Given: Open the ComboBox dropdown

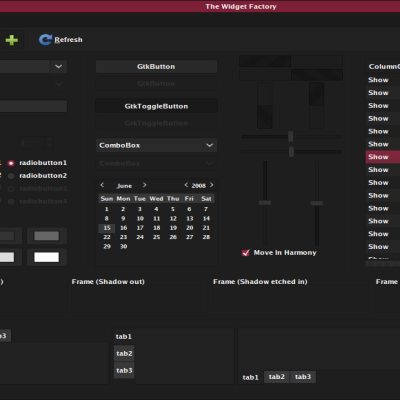Looking at the screenshot, I should point(156,145).
